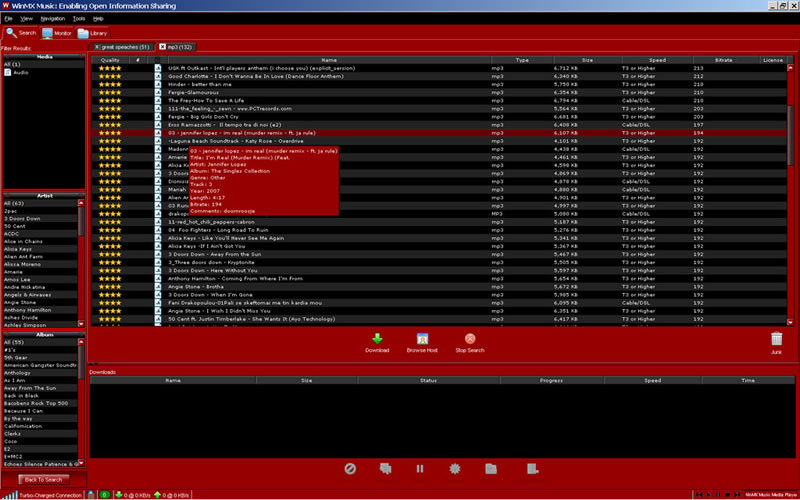The width and height of the screenshot is (800, 500).
Task: Open the Navigation menu
Action: (x=53, y=19)
